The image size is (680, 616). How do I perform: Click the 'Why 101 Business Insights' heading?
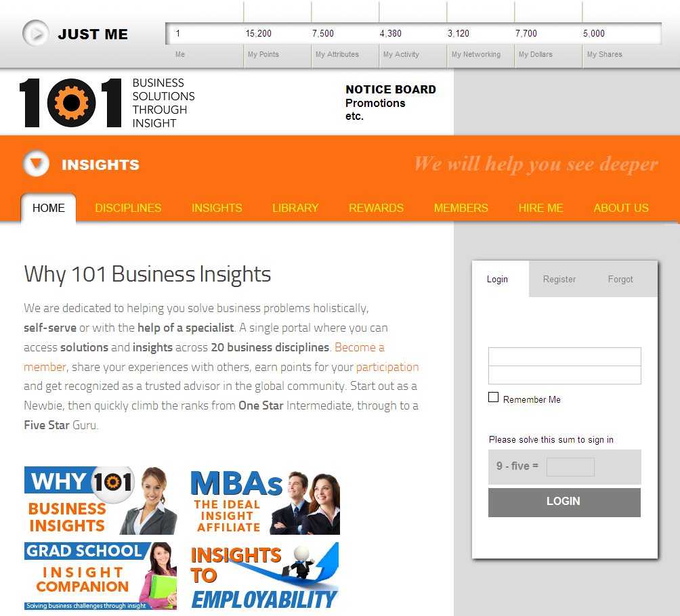tap(148, 274)
